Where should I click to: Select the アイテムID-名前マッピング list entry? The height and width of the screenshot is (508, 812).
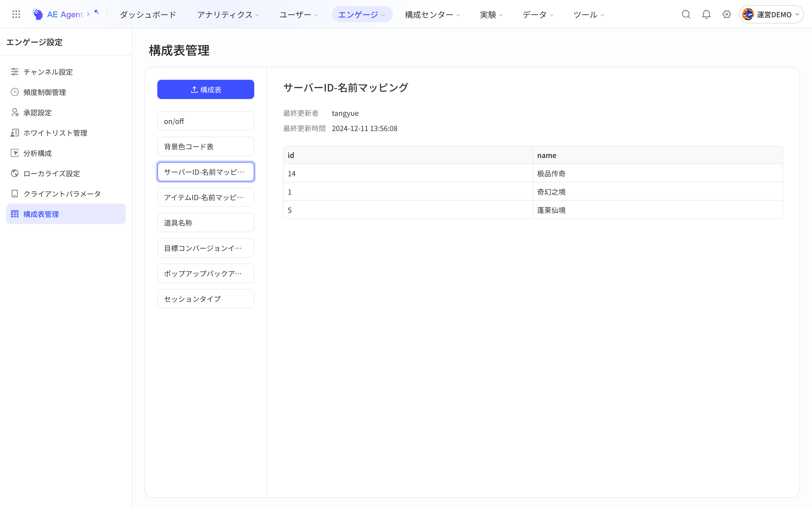point(206,197)
